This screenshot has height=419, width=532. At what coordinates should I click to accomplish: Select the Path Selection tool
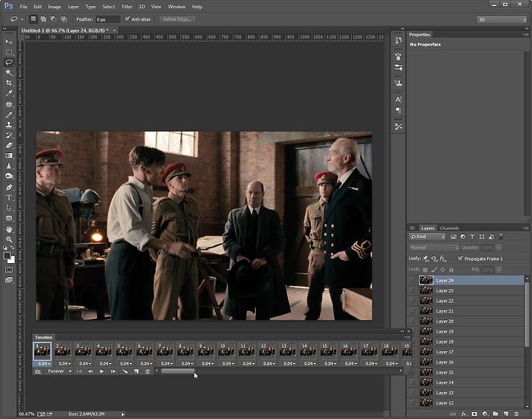pyautogui.click(x=9, y=208)
